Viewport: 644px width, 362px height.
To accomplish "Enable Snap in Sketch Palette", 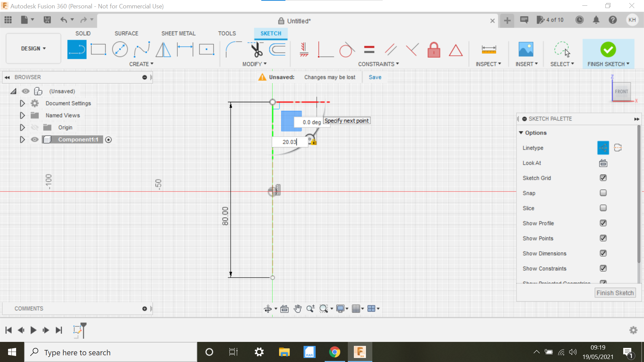I will pos(603,193).
